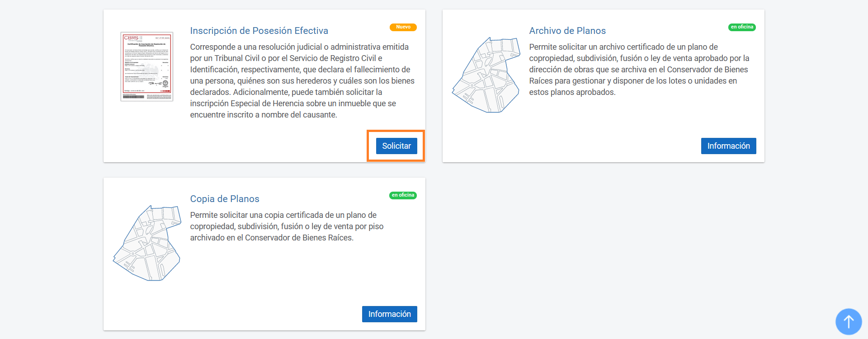Select the Archivo de Planos heading
Viewport: 868px width, 339px height.
(567, 31)
